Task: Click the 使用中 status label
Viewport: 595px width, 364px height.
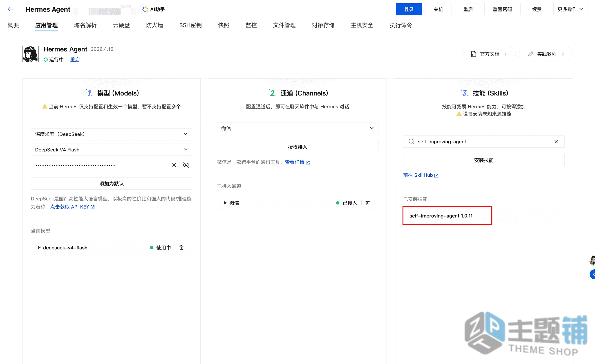Action: (163, 247)
